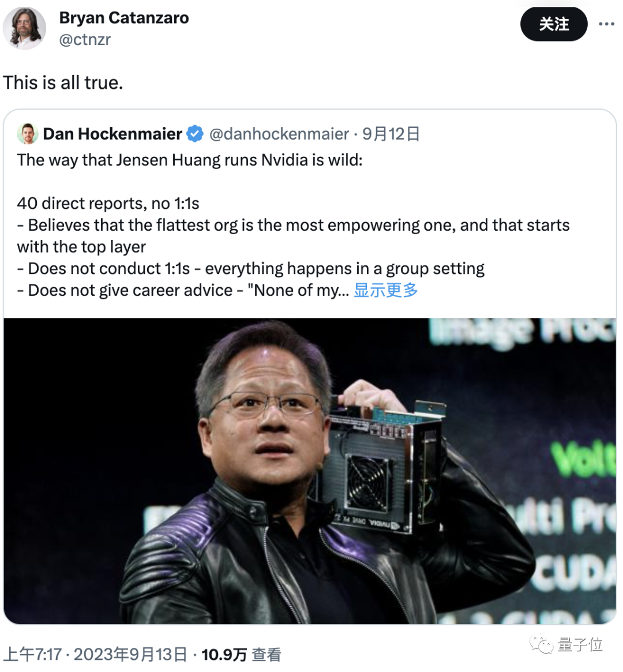This screenshot has width=623, height=672.
Task: Click the tweet timestamp 上午7:17
Action: [32, 655]
